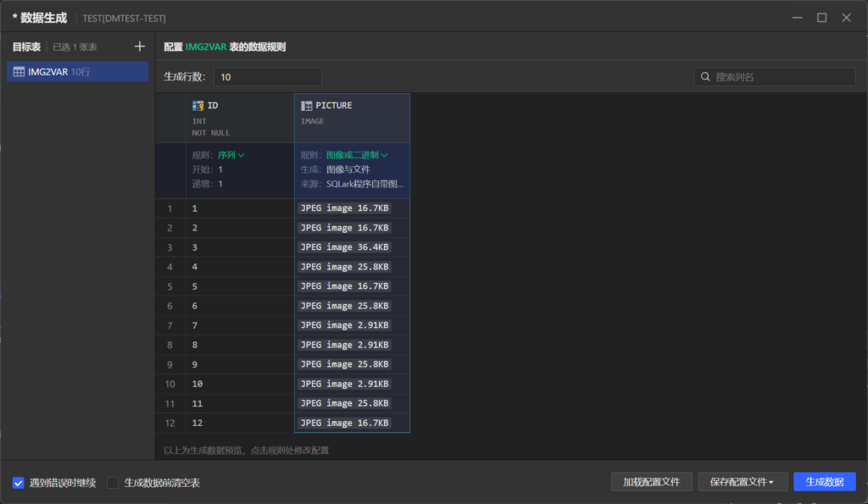Close the data generation dialog
The image size is (868, 504).
pyautogui.click(x=846, y=18)
